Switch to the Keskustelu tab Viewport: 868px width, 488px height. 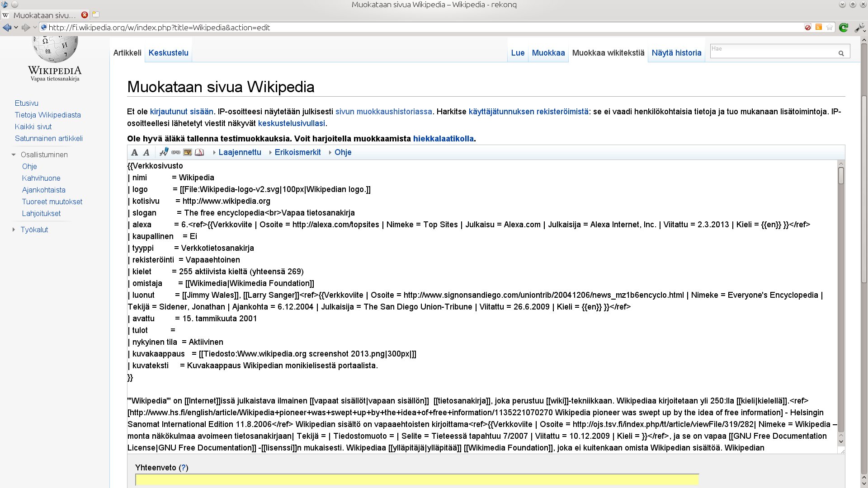[169, 53]
